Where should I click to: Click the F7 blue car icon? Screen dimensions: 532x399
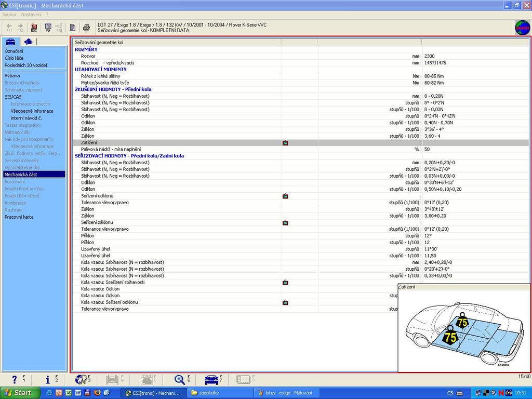[x=211, y=379]
